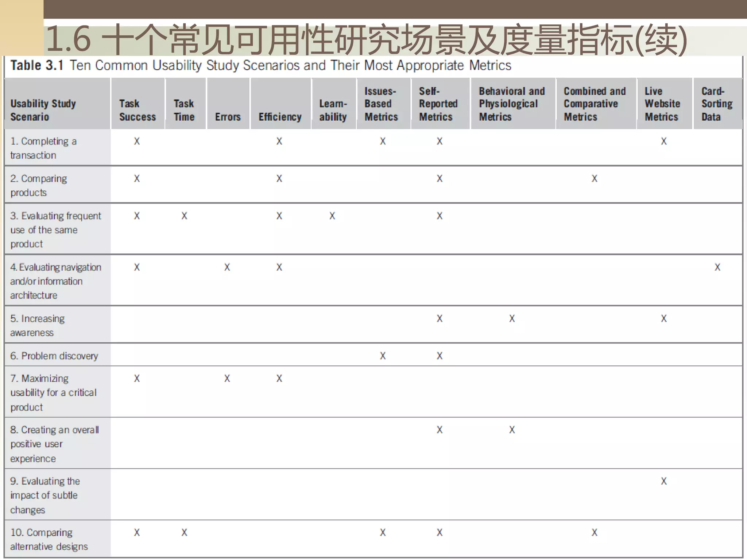Click Self-Reported X in Evaluating frequent use row

440,216
